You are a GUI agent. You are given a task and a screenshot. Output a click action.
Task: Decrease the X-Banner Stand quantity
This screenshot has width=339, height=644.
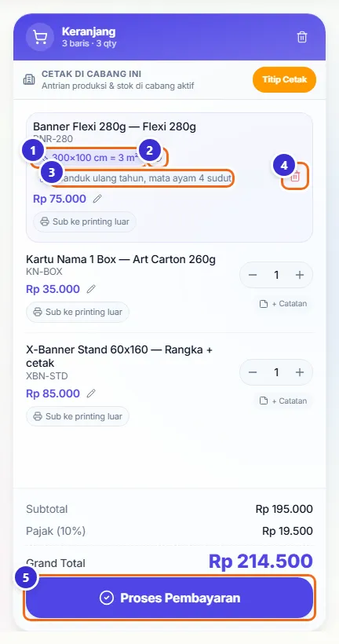pyautogui.click(x=253, y=372)
